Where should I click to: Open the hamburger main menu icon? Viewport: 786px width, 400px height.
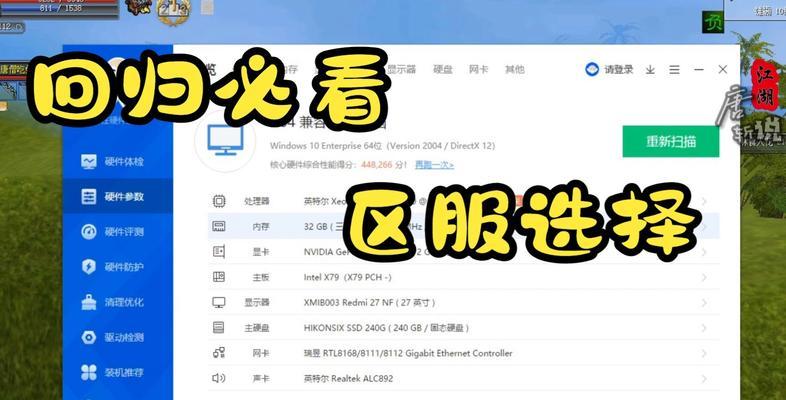[x=674, y=70]
